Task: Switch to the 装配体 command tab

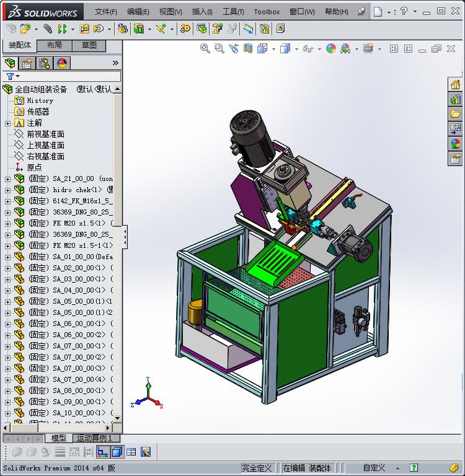Action: pos(20,45)
